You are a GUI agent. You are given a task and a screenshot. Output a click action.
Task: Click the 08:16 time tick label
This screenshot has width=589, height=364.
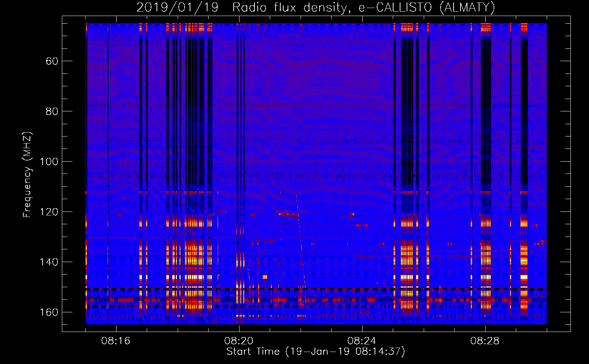116,341
